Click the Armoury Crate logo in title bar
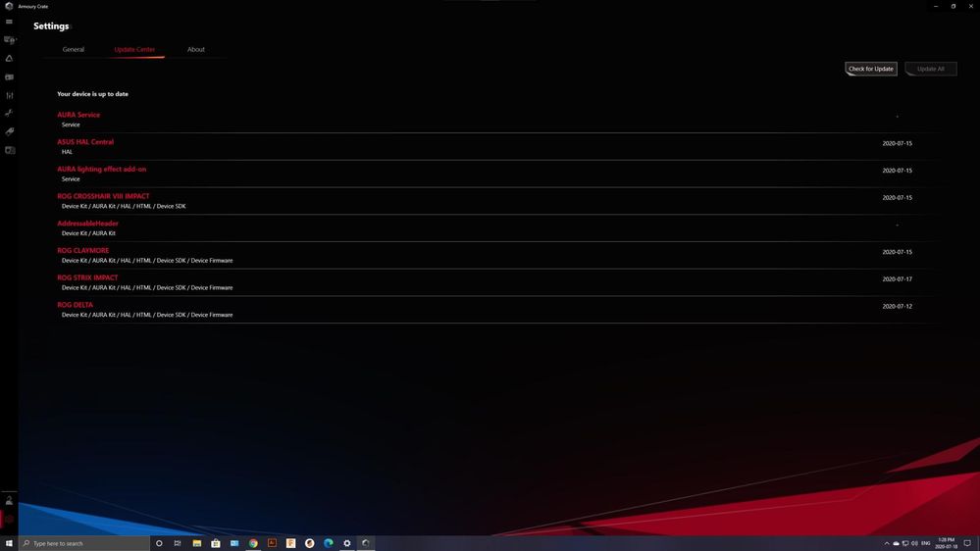 click(9, 6)
